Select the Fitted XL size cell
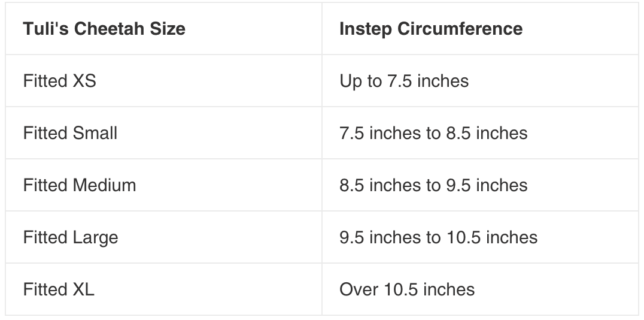Viewport: 644px width, 320px height. pos(59,289)
